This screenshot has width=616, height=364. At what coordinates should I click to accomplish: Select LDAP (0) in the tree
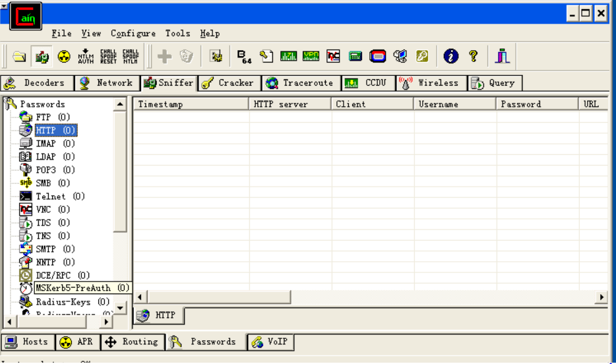(55, 157)
